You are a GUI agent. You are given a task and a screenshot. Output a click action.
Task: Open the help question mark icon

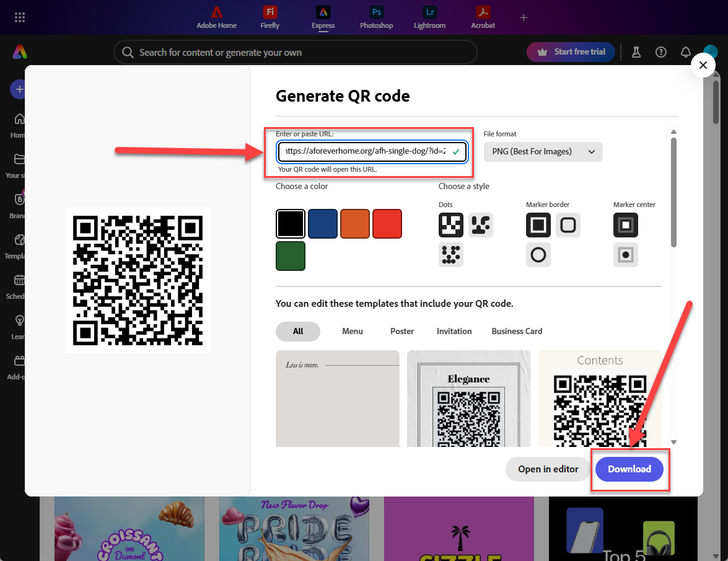tap(661, 52)
